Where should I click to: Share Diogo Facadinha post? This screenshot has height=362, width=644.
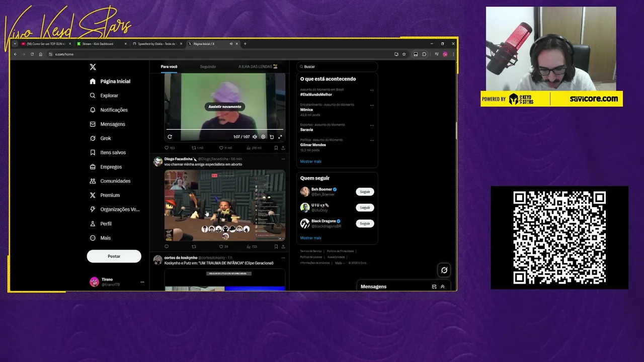(283, 247)
